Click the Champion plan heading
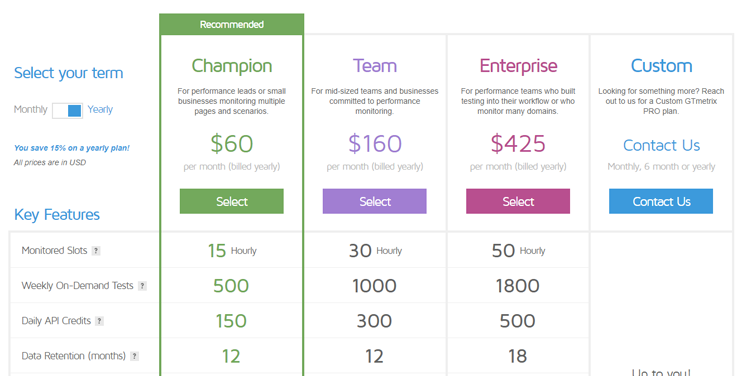 [232, 66]
